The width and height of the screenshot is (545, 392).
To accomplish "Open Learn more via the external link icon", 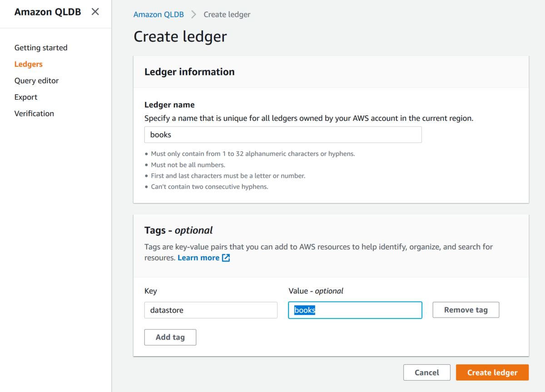I will click(225, 257).
